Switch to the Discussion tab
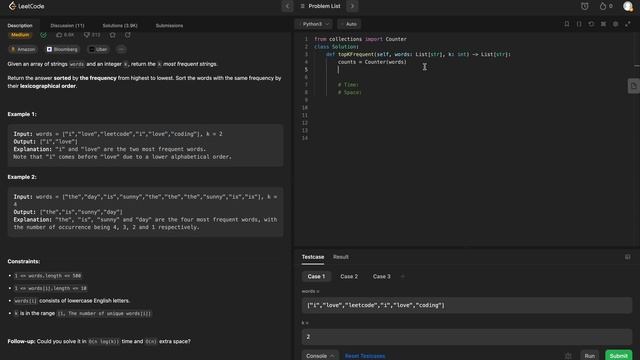This screenshot has width=640, height=360. 67,25
